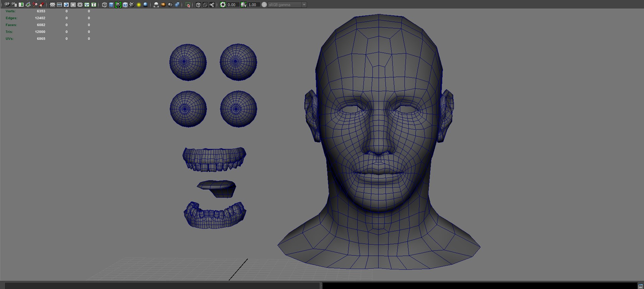Open the camera Bookmarks icon
The image size is (644, 289).
point(21,5)
